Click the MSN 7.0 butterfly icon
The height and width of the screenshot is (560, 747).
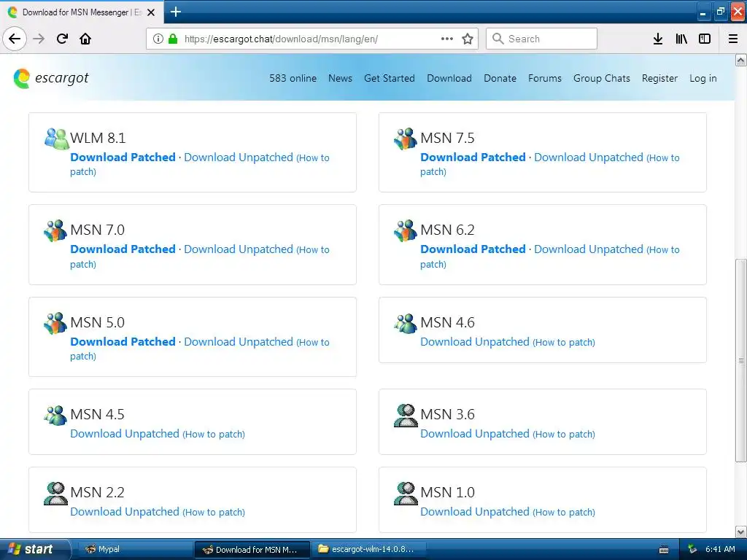55,230
